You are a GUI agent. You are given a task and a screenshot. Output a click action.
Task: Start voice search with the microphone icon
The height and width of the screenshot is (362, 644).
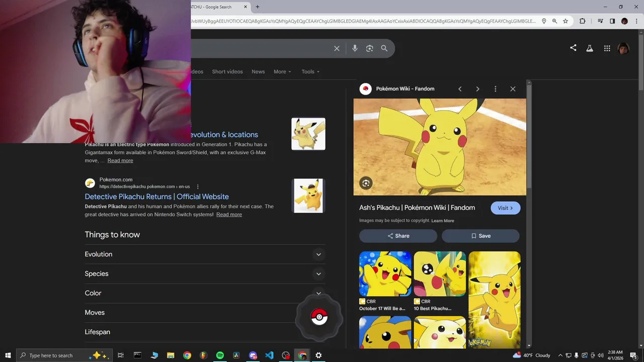[355, 48]
